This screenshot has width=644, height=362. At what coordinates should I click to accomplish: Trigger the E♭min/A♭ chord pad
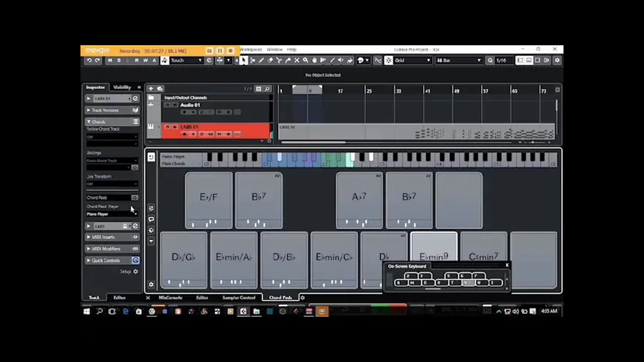pyautogui.click(x=234, y=260)
